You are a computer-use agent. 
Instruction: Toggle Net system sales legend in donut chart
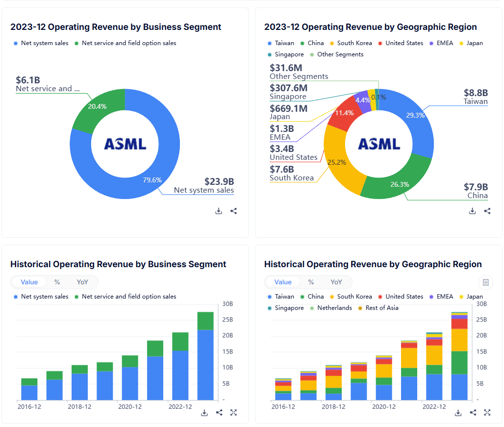click(41, 43)
